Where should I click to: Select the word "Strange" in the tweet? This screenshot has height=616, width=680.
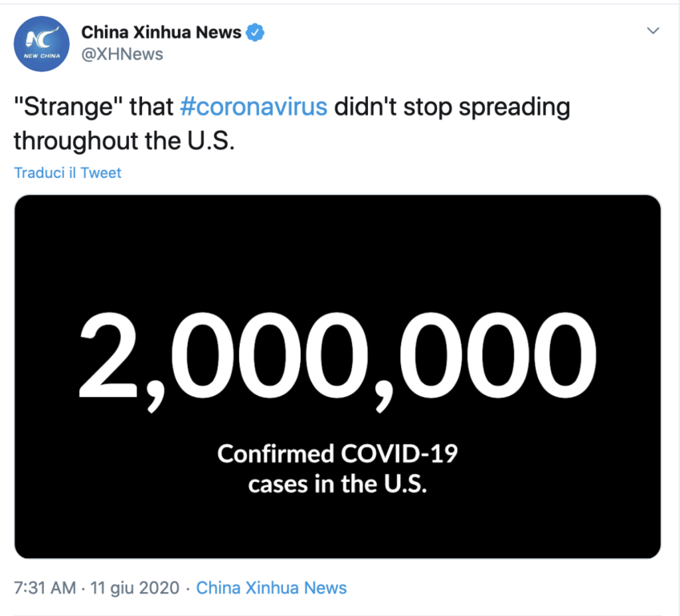[x=69, y=107]
